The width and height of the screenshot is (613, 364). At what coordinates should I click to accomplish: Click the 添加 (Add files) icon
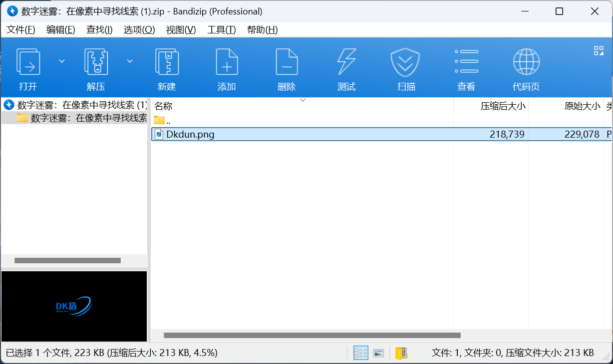[x=227, y=62]
